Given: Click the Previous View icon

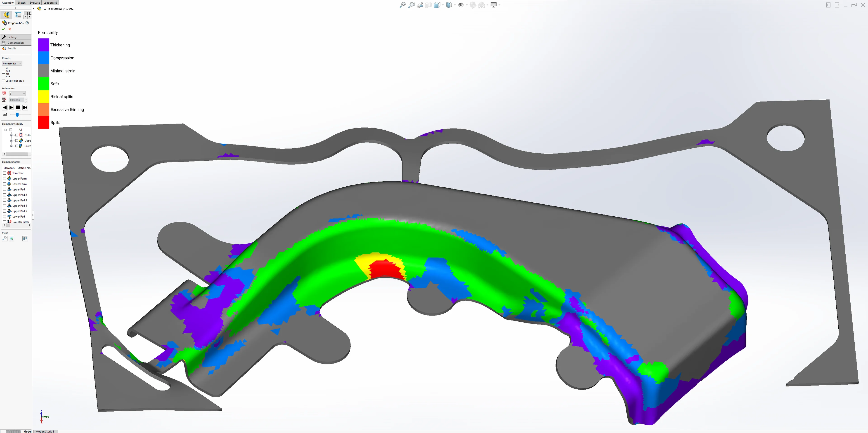Looking at the screenshot, I should (x=420, y=5).
